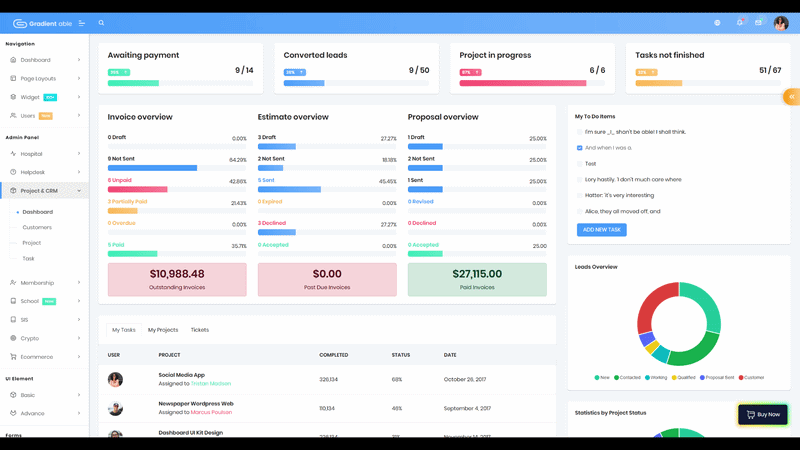Click the Helpdesk sidebar icon
The image size is (800, 450).
click(13, 172)
